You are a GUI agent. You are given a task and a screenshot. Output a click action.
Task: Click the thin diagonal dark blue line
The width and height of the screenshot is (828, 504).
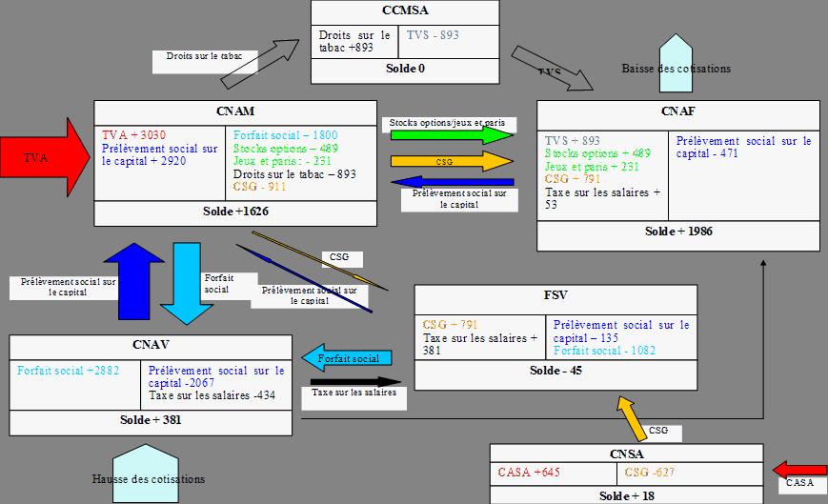click(304, 278)
